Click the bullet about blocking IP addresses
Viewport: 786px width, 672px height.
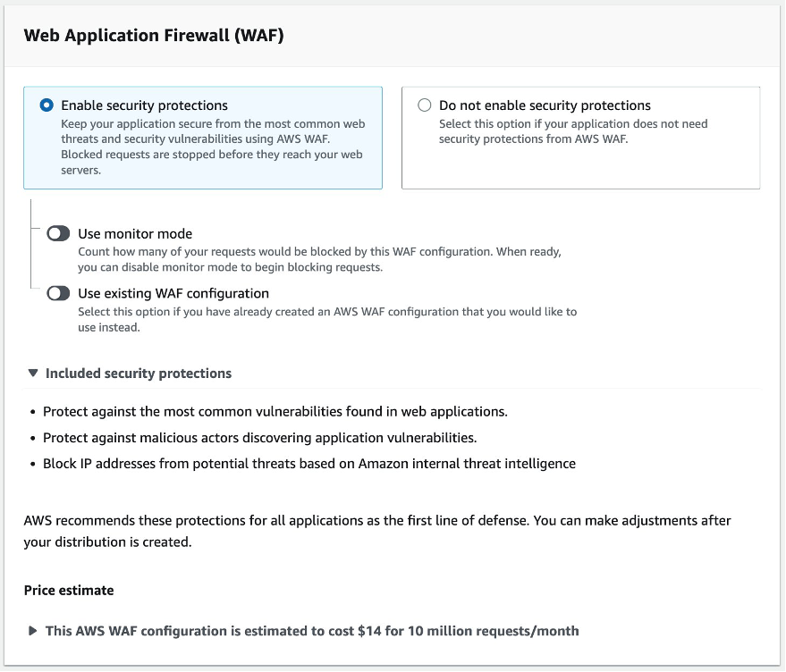[308, 463]
